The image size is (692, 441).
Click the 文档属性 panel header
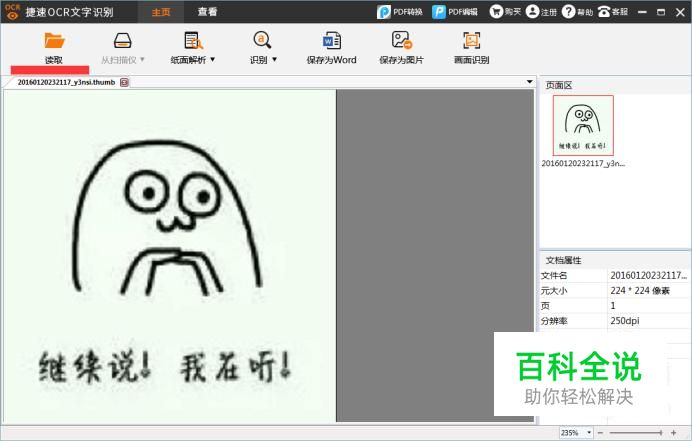coord(616,260)
